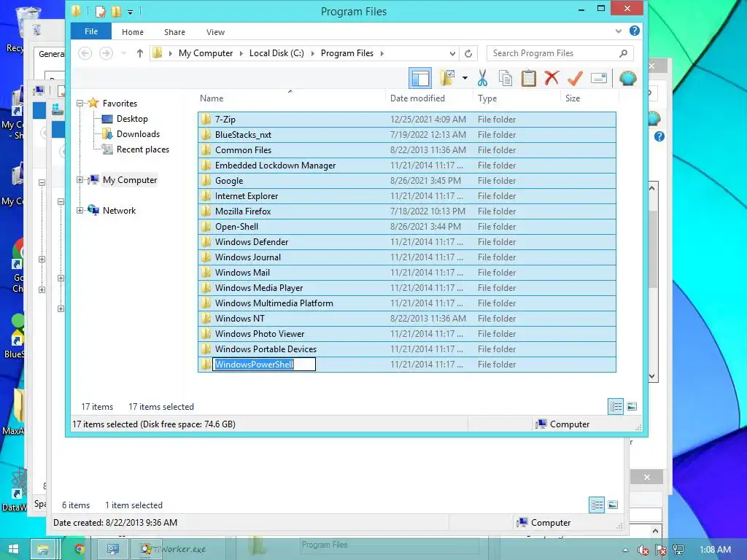
Task: Open Chrome from the taskbar
Action: 80,549
